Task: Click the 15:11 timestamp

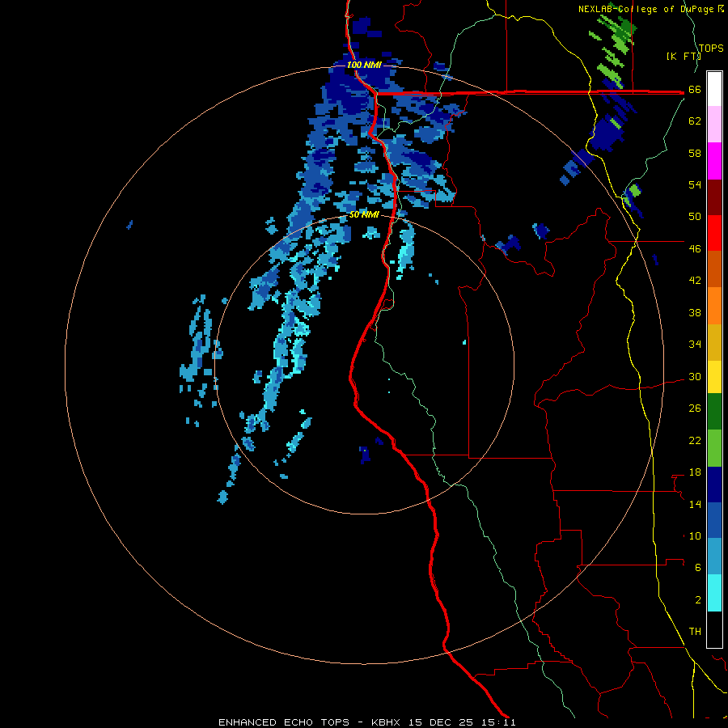Action: [x=498, y=722]
